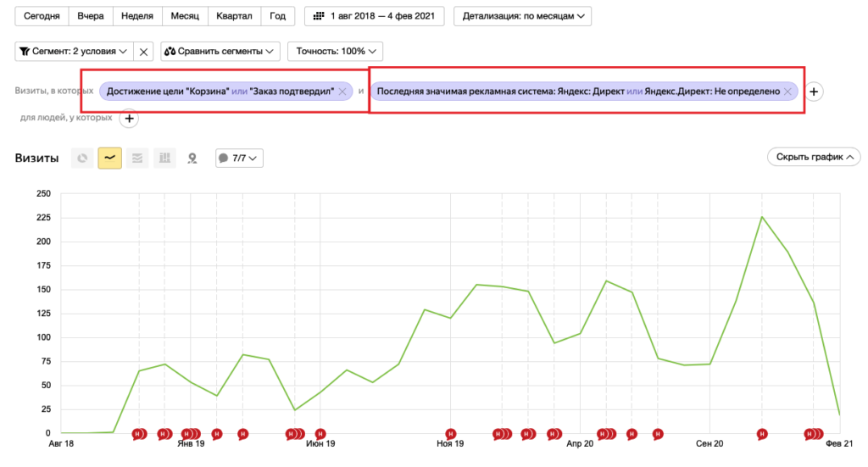Select the line chart view icon
This screenshot has width=868, height=467.
(x=109, y=158)
